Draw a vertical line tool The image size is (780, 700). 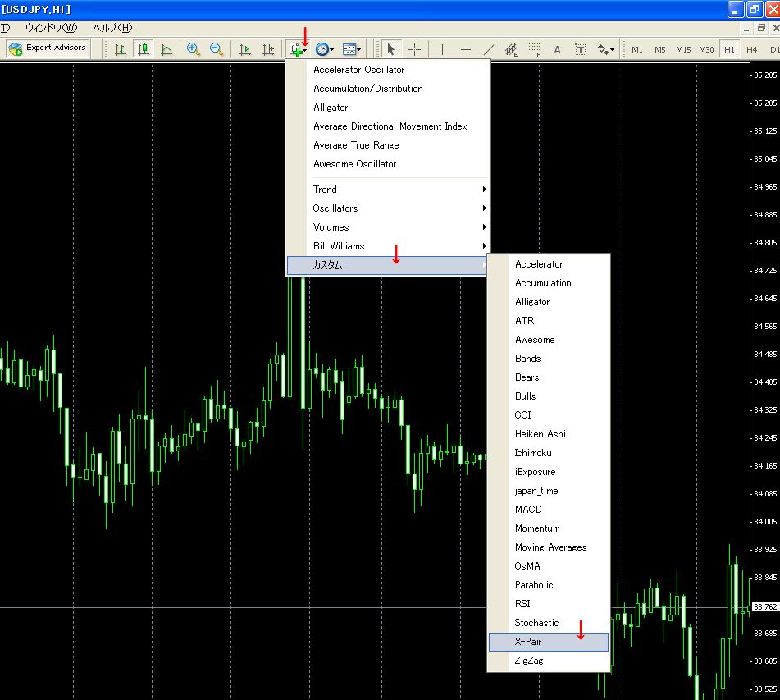point(442,49)
